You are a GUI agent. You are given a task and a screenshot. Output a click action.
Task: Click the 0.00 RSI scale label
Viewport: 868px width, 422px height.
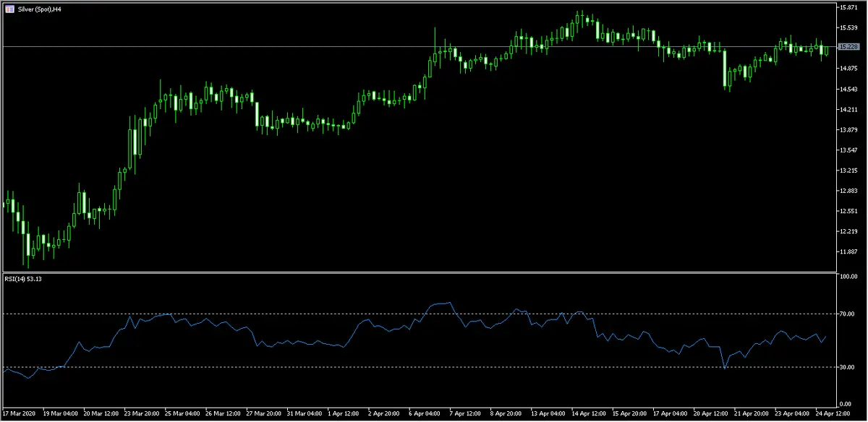[845, 403]
